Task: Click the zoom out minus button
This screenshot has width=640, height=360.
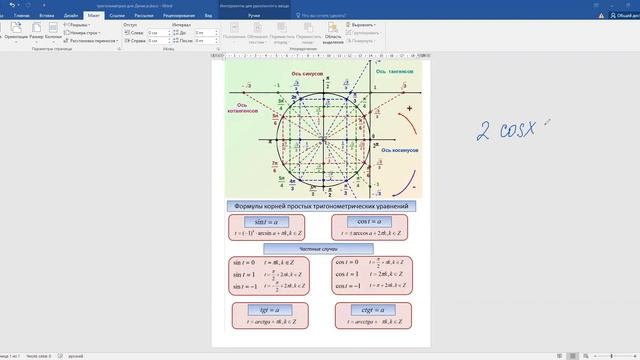Action: tap(596, 356)
